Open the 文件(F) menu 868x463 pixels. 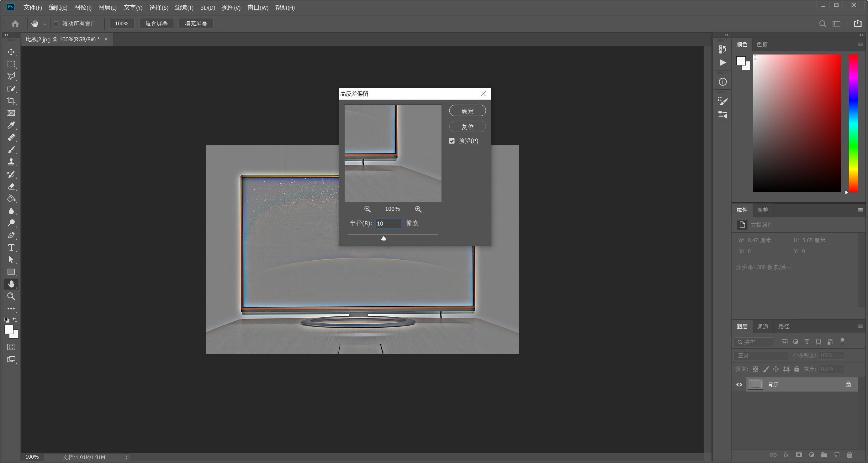coord(33,8)
